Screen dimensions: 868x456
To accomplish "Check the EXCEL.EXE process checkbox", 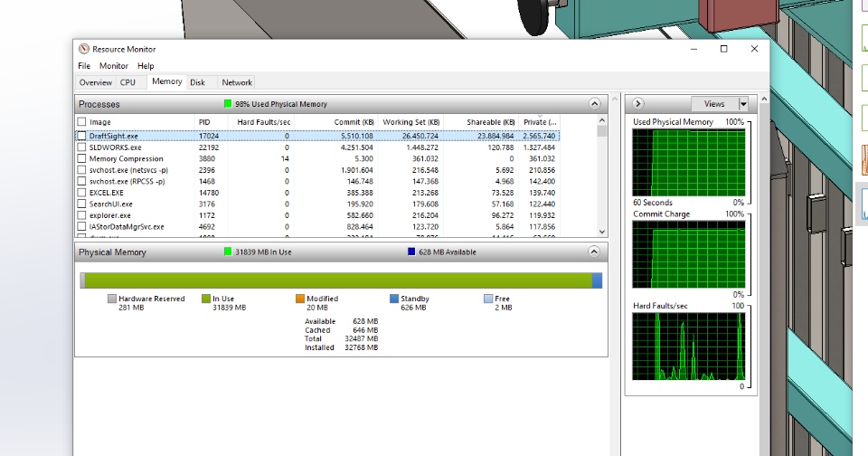I will 82,193.
